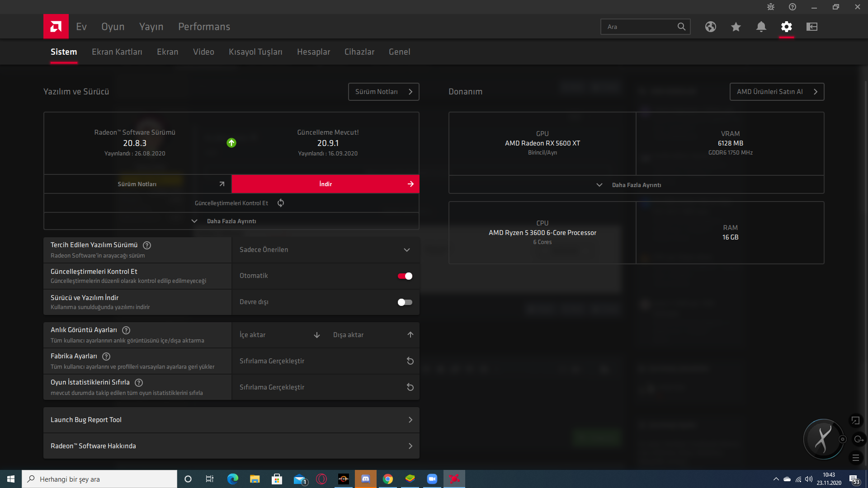Open the Ekran sub-tab

[x=168, y=52]
